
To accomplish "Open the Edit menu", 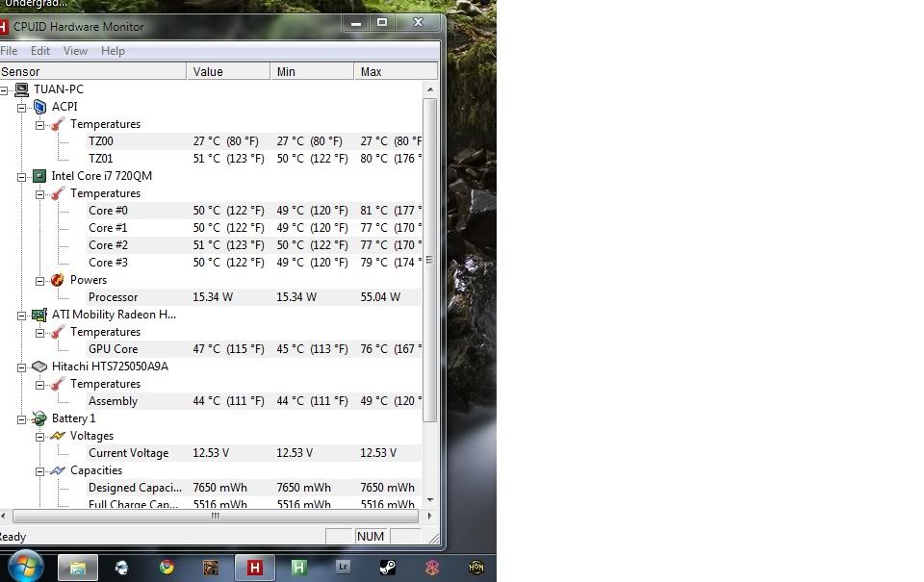I will pos(40,51).
